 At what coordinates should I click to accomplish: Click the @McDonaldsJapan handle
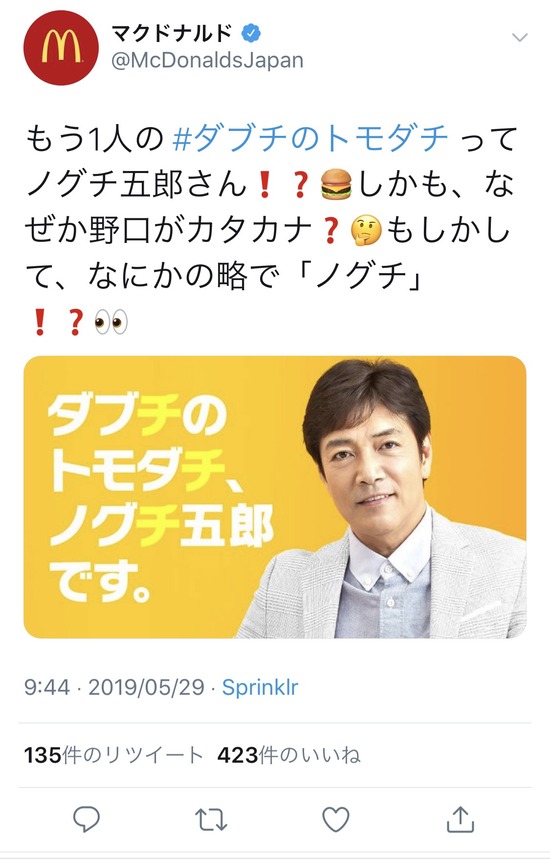tap(207, 60)
